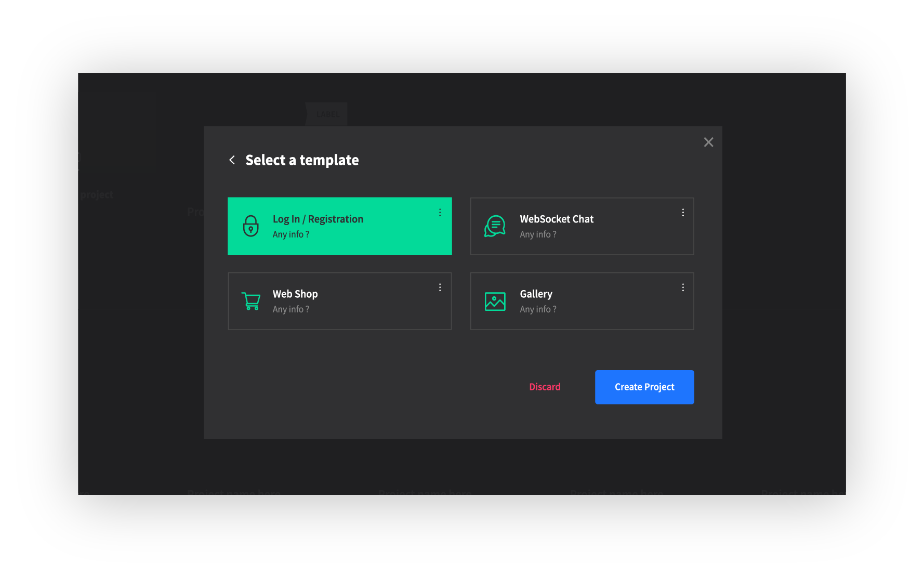Open the three-dot menu on Gallery card
Viewport: 924px width, 578px height.
[x=683, y=287]
